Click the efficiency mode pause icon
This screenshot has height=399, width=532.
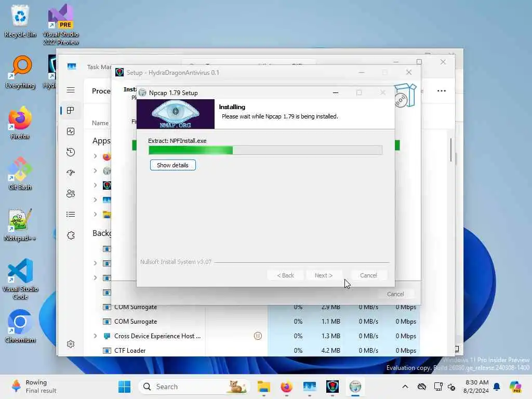click(x=258, y=336)
